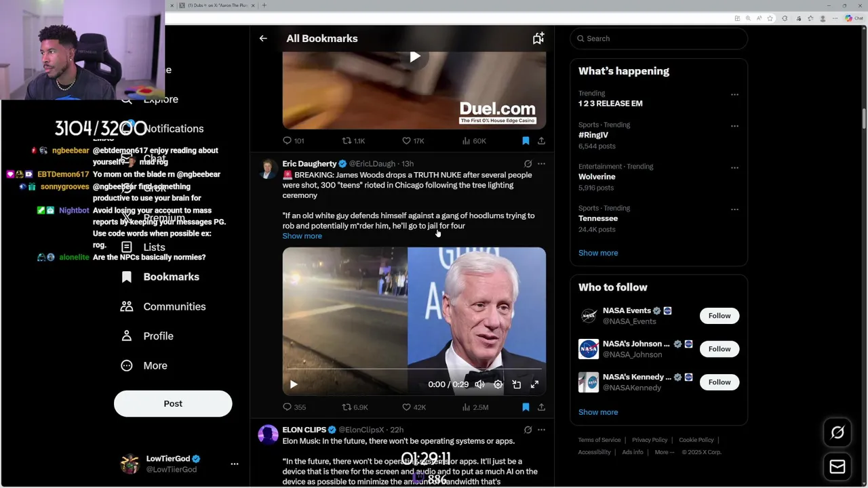Toggle picture-in-picture on James Woods video
The image size is (868, 488).
(516, 384)
